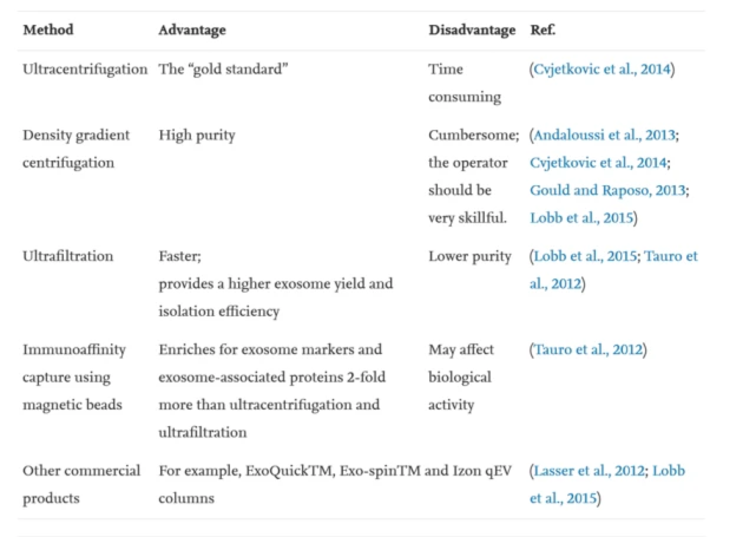Open the Gould and Raposo, 2013 reference
The image size is (756, 537).
607,190
